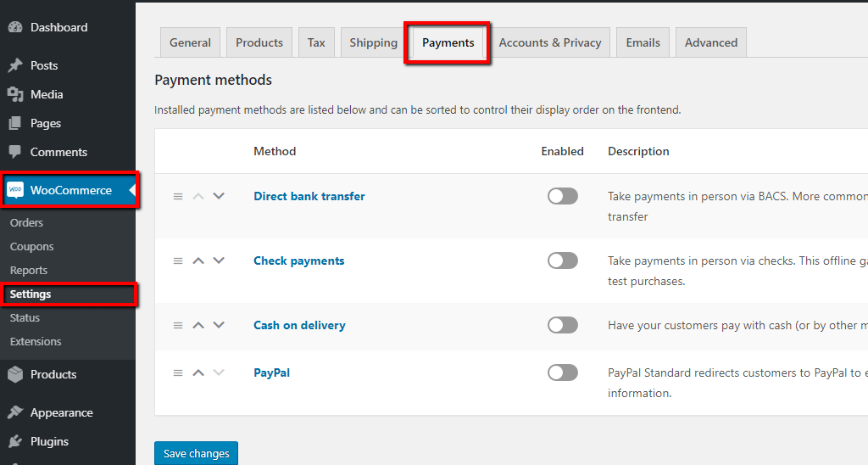The width and height of the screenshot is (868, 465).
Task: Open Media via its sidebar icon
Action: pyautogui.click(x=15, y=94)
